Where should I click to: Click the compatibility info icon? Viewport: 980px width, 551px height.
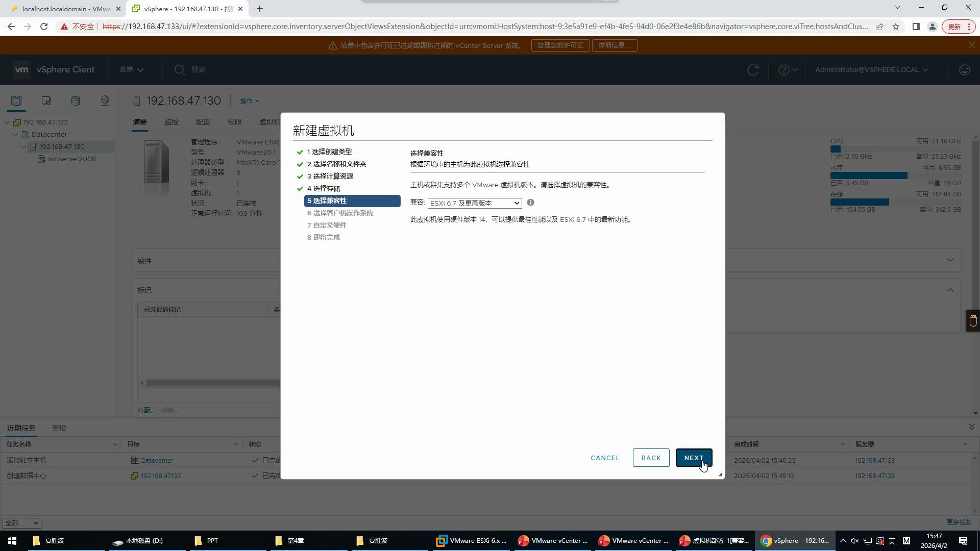(x=530, y=203)
